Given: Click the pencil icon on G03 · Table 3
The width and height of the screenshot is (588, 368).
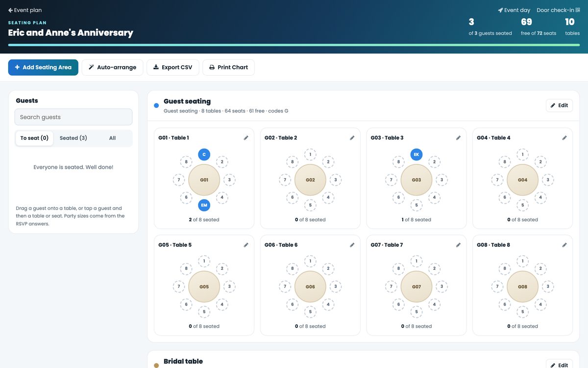Looking at the screenshot, I should 459,138.
